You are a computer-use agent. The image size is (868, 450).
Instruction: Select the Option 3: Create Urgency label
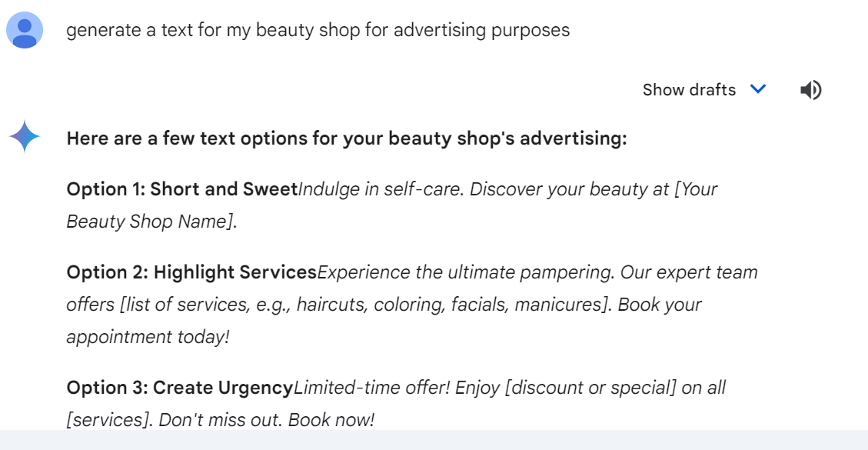(x=180, y=388)
